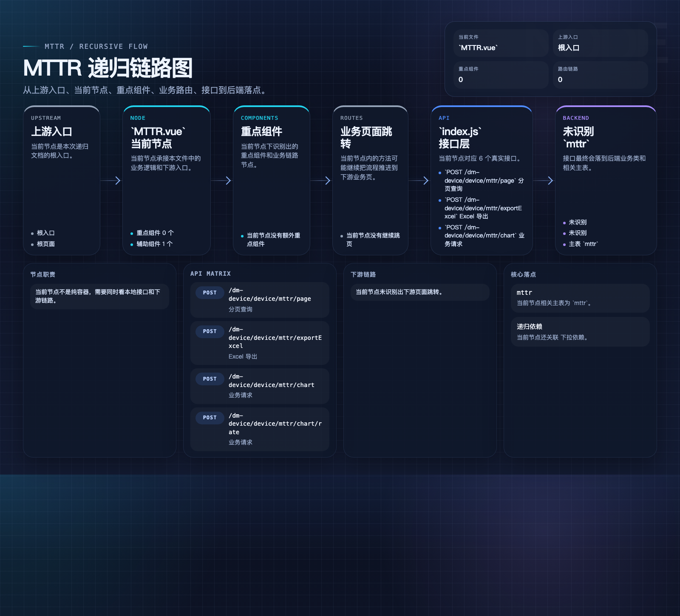Click the arrow between 当前节点 and 重点组件
This screenshot has width=680, height=616.
coord(222,181)
